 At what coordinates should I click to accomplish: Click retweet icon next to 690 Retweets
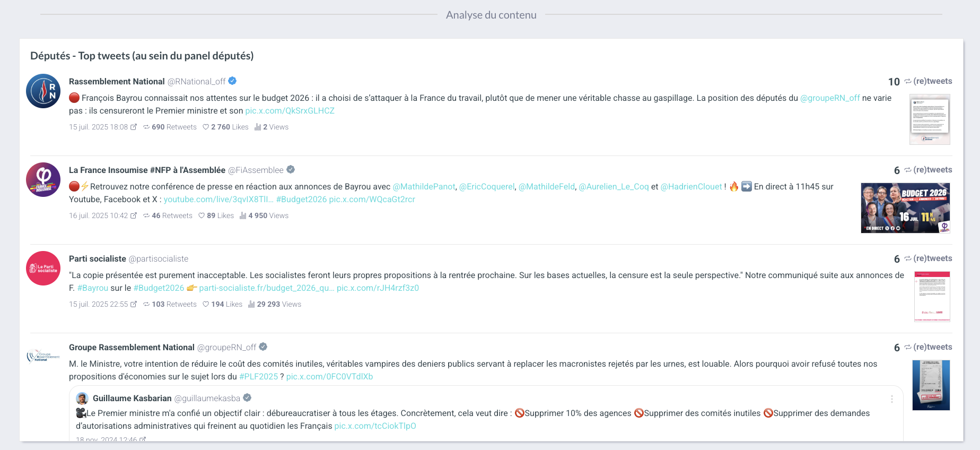coord(146,127)
